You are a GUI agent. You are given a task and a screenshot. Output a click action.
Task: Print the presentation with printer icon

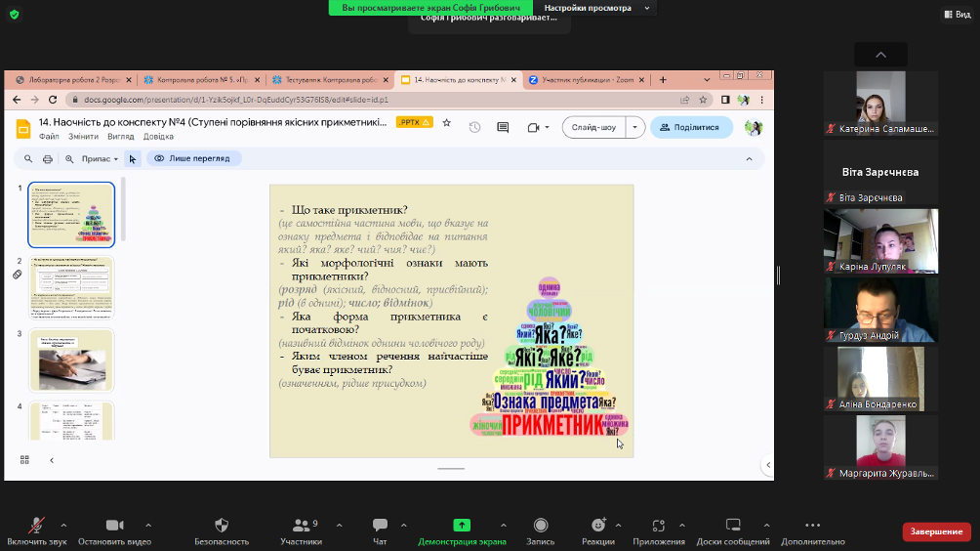tap(48, 158)
